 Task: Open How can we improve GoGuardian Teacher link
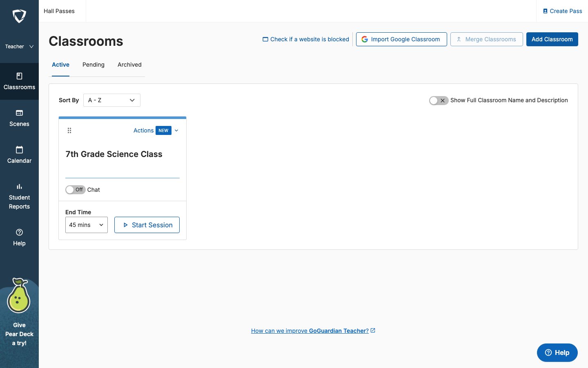[313, 331]
